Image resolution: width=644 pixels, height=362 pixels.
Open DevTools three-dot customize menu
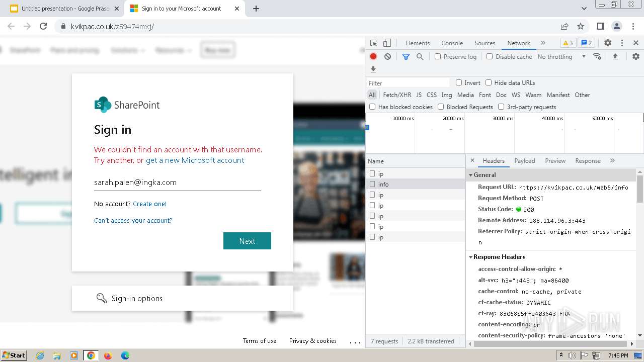pyautogui.click(x=622, y=43)
